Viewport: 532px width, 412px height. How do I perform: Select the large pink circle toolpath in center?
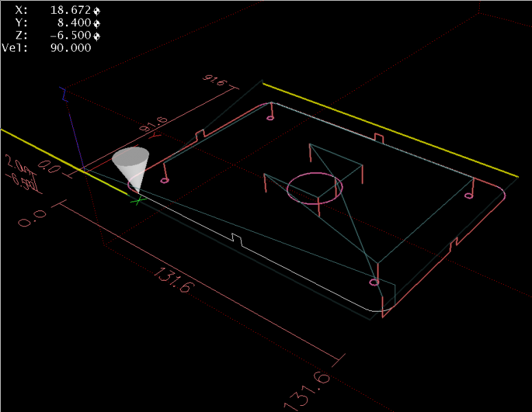(314, 186)
